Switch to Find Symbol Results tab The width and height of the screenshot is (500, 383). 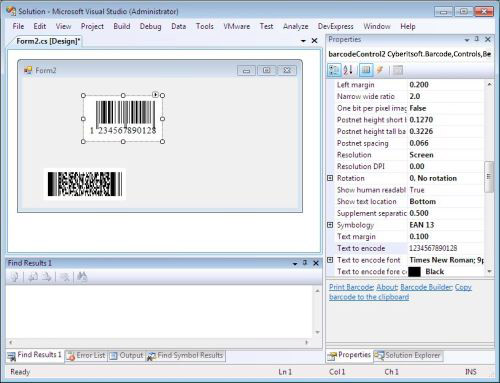pyautogui.click(x=185, y=356)
